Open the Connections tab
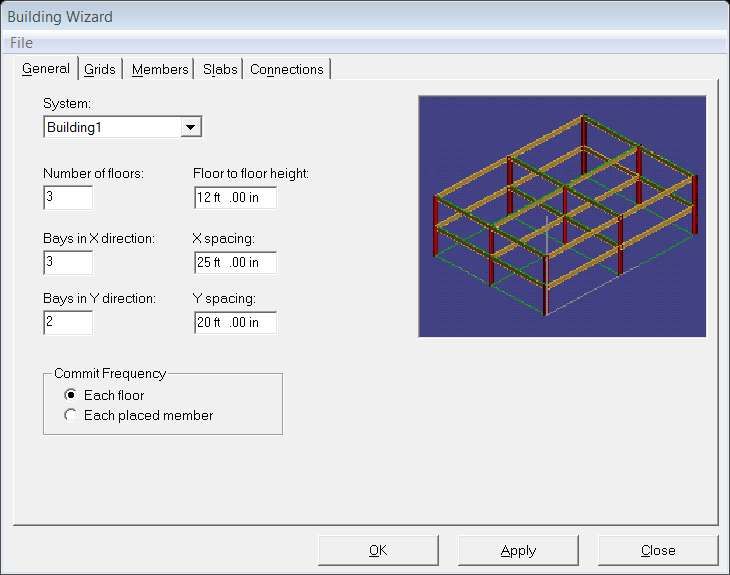Screen dimensions: 730x575 [x=286, y=69]
